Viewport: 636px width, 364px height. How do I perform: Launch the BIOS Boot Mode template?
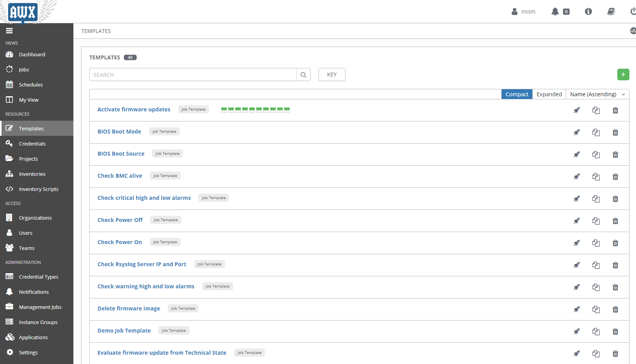[577, 132]
